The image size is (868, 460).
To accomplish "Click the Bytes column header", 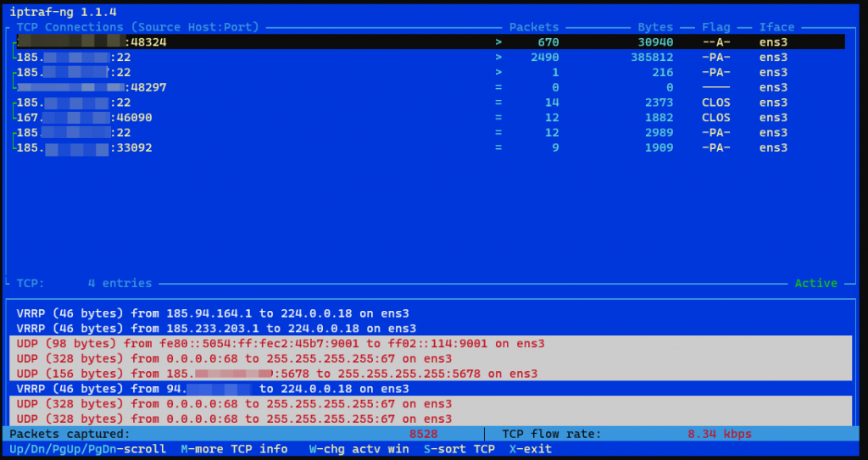I will (655, 27).
